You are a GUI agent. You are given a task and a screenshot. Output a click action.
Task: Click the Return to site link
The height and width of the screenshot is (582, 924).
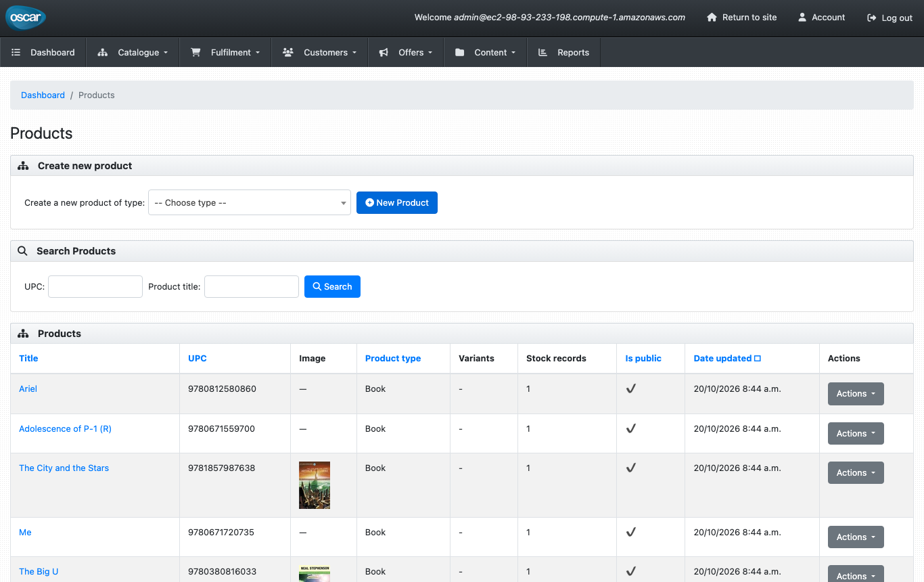(x=742, y=18)
